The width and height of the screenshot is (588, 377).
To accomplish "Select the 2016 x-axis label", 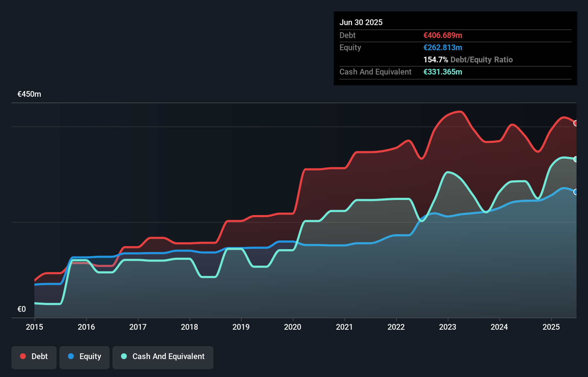I will (86, 327).
